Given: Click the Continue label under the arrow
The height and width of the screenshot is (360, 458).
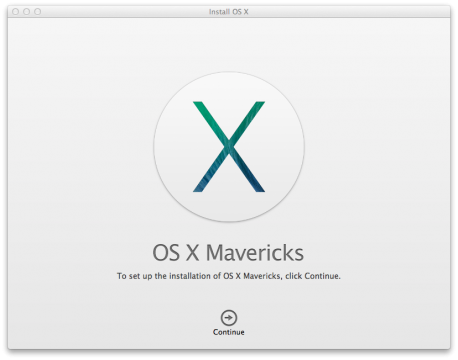Looking at the screenshot, I should [229, 332].
